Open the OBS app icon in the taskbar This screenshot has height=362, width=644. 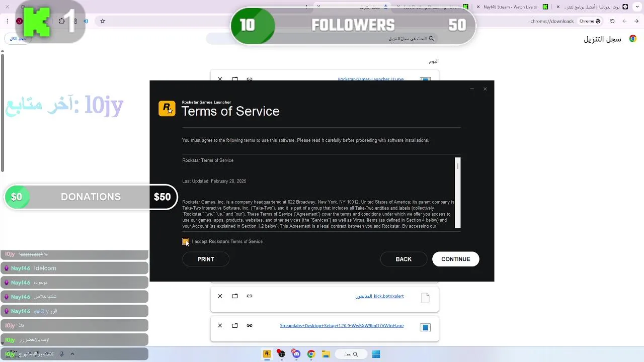click(281, 354)
